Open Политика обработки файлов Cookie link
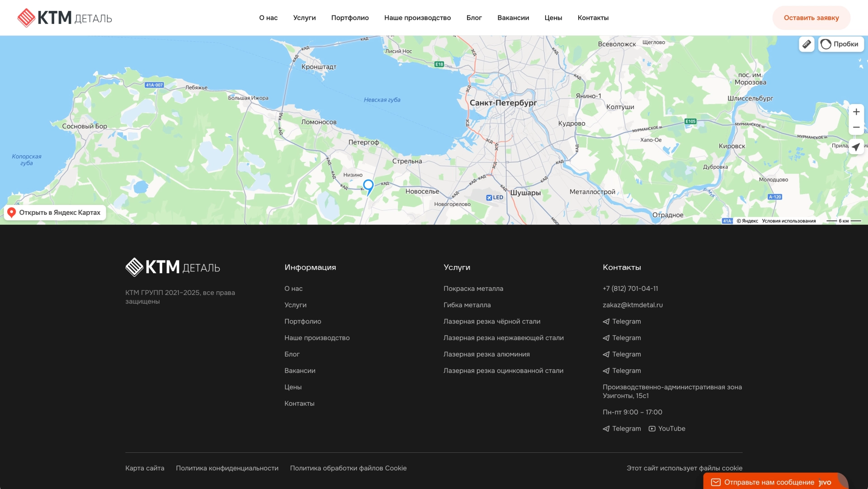Screen dimensions: 868x489 pyautogui.click(x=348, y=468)
